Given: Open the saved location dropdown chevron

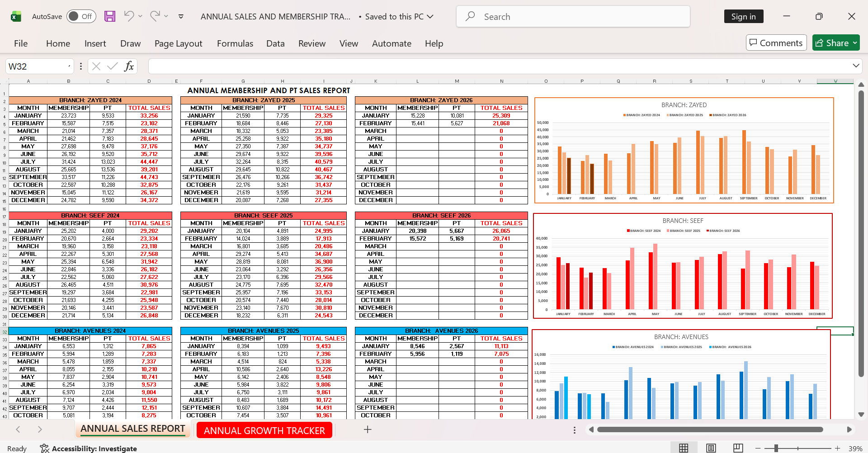Looking at the screenshot, I should coord(430,17).
